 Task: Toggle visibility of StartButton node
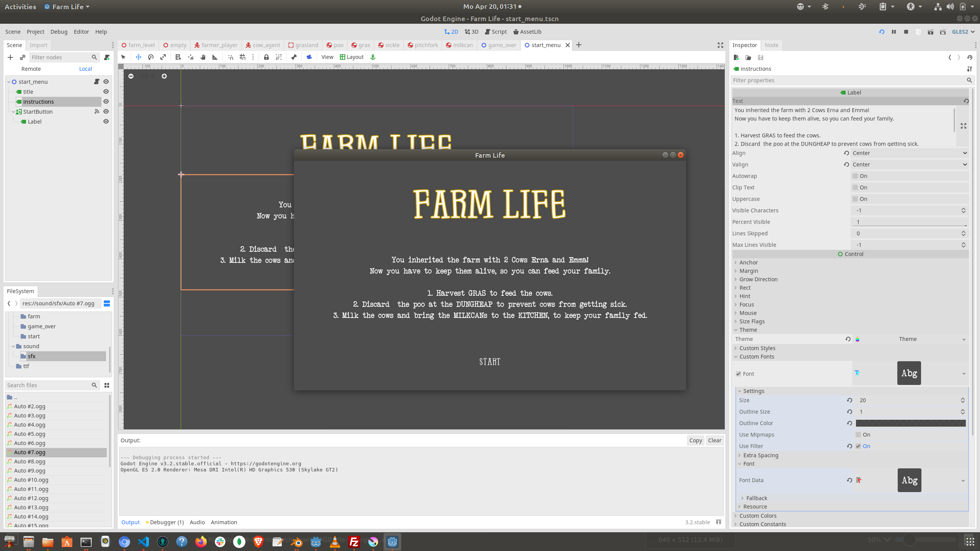(x=106, y=112)
